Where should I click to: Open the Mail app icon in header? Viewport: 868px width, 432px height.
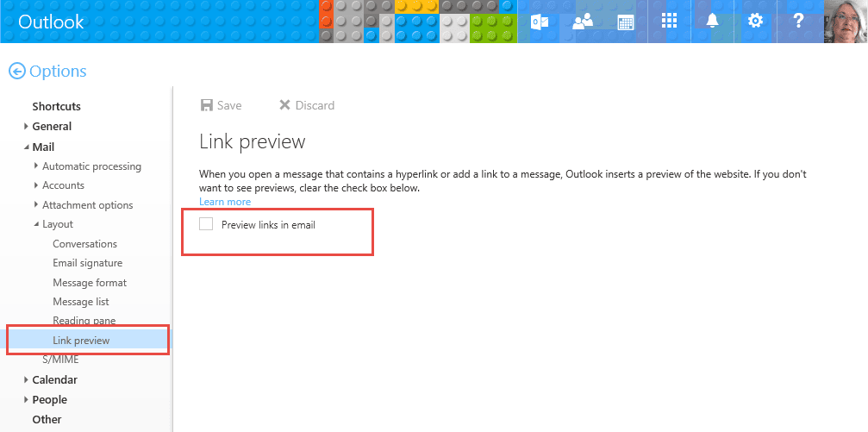540,22
